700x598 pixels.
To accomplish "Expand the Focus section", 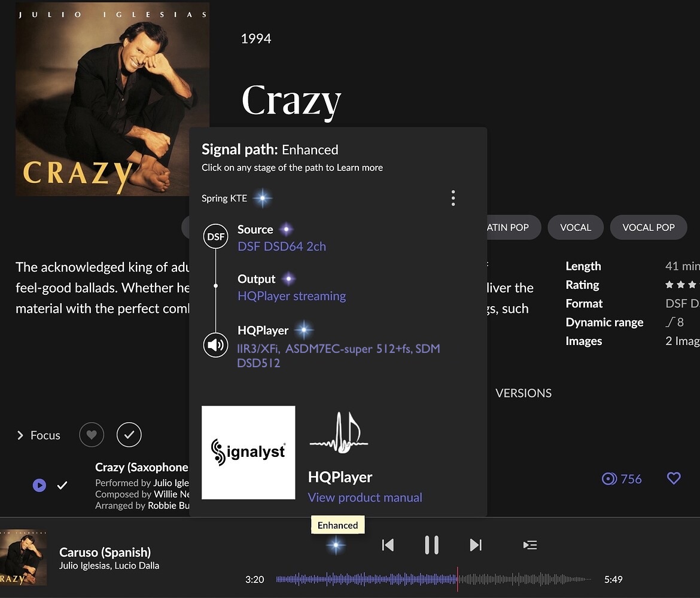I will tap(38, 435).
